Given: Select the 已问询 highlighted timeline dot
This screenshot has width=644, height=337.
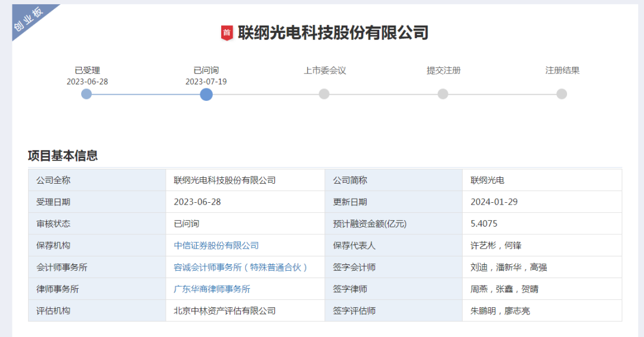Looking at the screenshot, I should [x=206, y=94].
